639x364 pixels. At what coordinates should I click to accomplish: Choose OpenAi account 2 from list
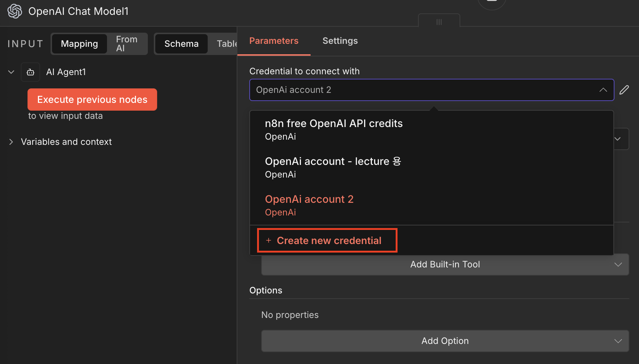click(x=431, y=205)
